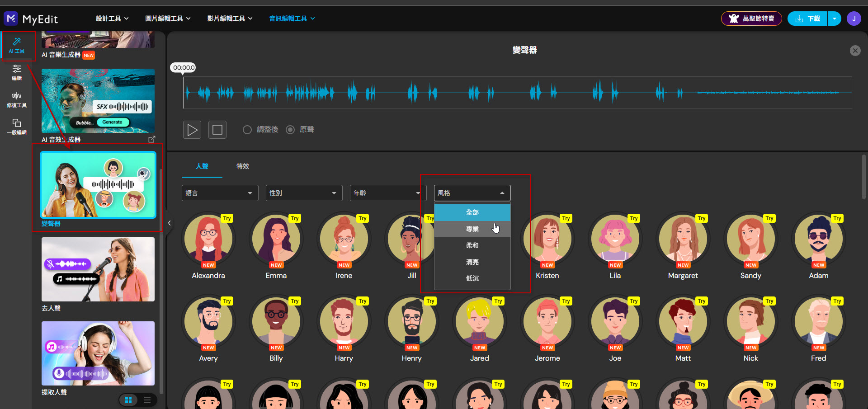Switch to the 特效 tab
The width and height of the screenshot is (868, 409).
(243, 166)
